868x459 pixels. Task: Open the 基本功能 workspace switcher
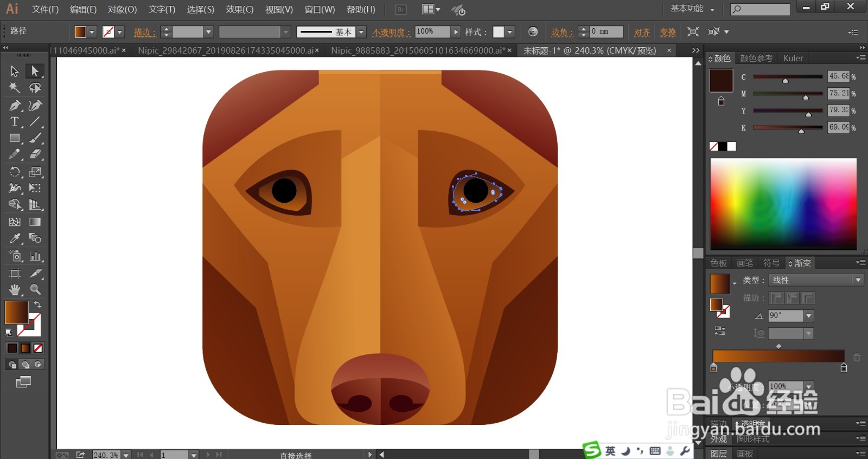692,9
